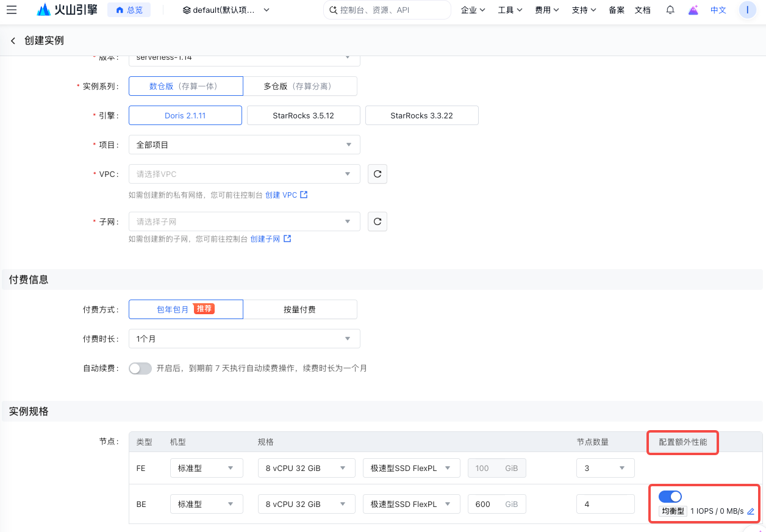The width and height of the screenshot is (766, 532).
Task: Click the disabled FE storage field 100
Action: click(497, 468)
